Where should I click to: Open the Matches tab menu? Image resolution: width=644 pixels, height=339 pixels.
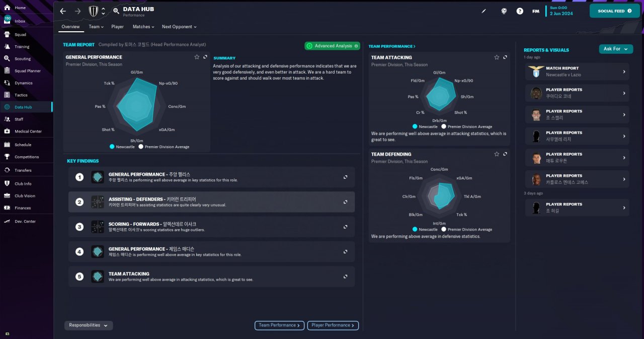(144, 27)
